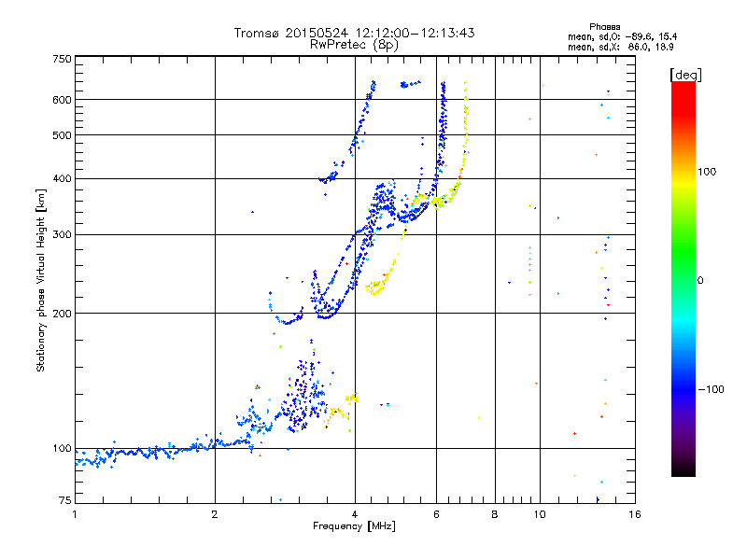Click the x-axis tick label '1'
The width and height of the screenshot is (747, 560).
(75, 514)
